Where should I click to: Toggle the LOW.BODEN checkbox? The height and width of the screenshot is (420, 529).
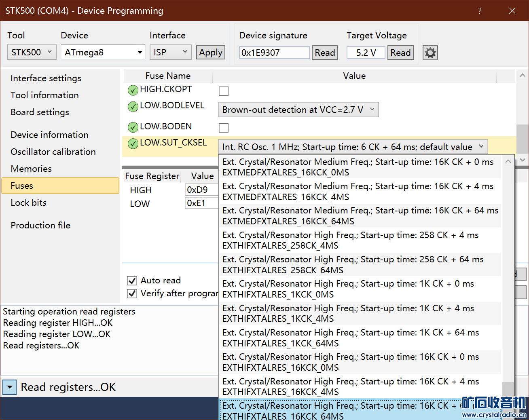[224, 128]
